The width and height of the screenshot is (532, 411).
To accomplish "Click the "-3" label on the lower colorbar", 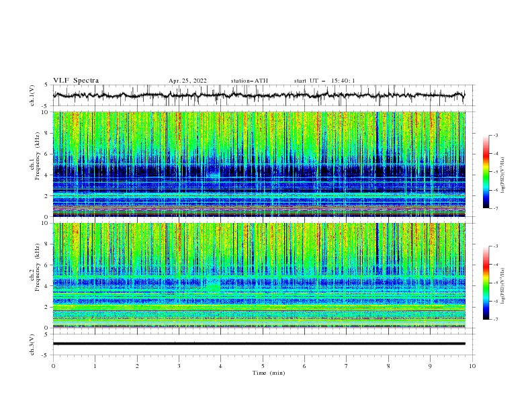I will (496, 246).
